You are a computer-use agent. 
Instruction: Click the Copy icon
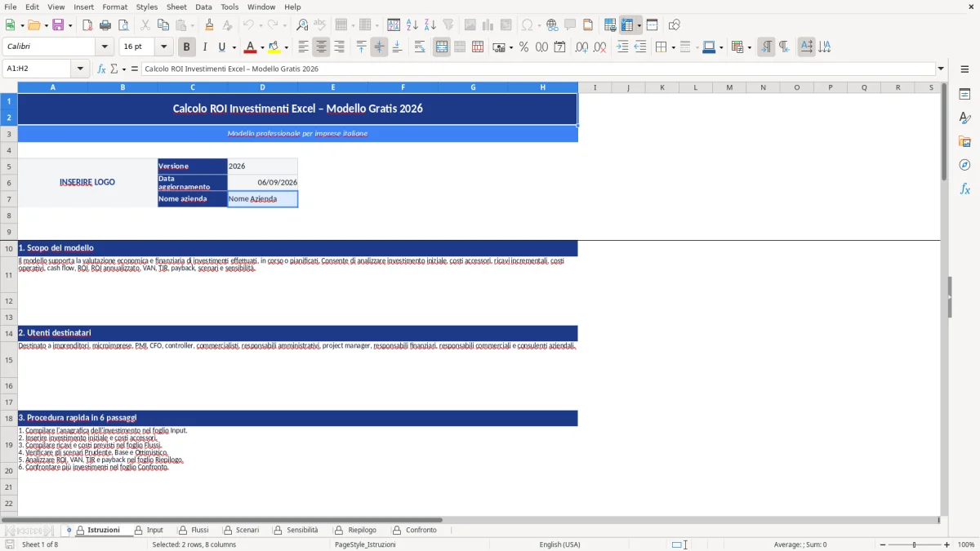click(163, 25)
